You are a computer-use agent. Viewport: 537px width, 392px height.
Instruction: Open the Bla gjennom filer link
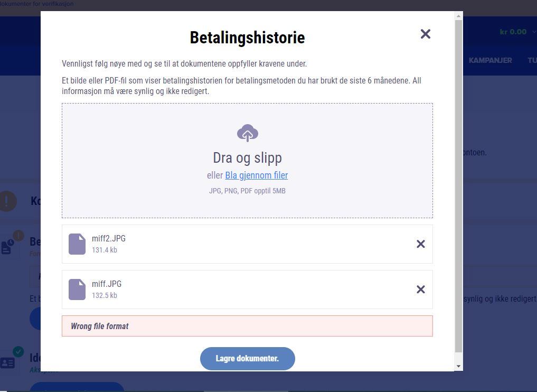(x=256, y=175)
